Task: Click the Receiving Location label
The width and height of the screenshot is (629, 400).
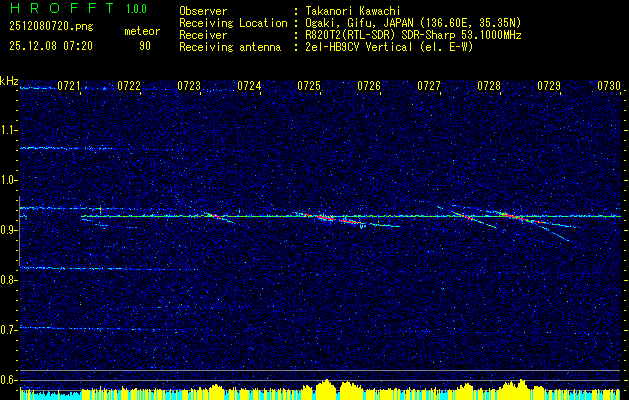Action: click(x=233, y=23)
